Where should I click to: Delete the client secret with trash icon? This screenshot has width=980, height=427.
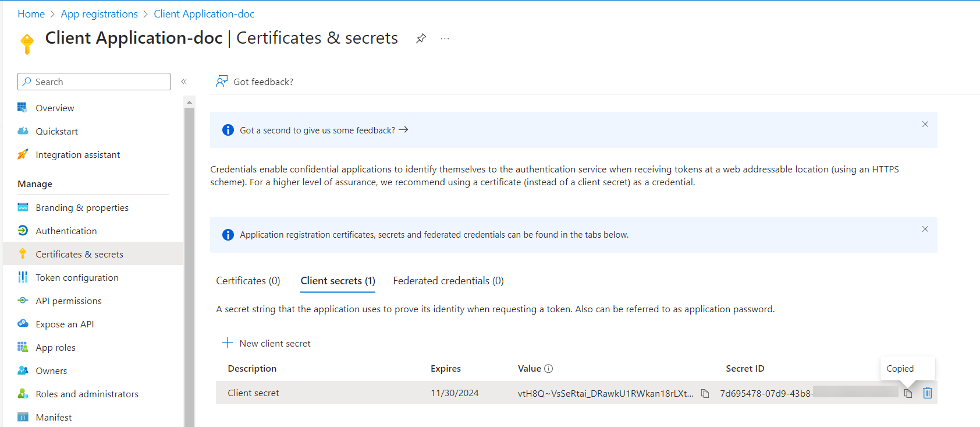click(928, 393)
